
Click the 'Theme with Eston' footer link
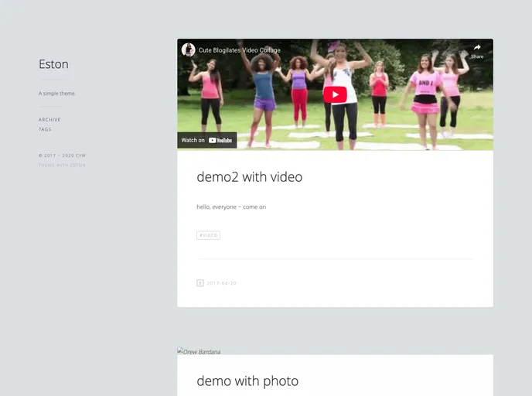tap(62, 165)
